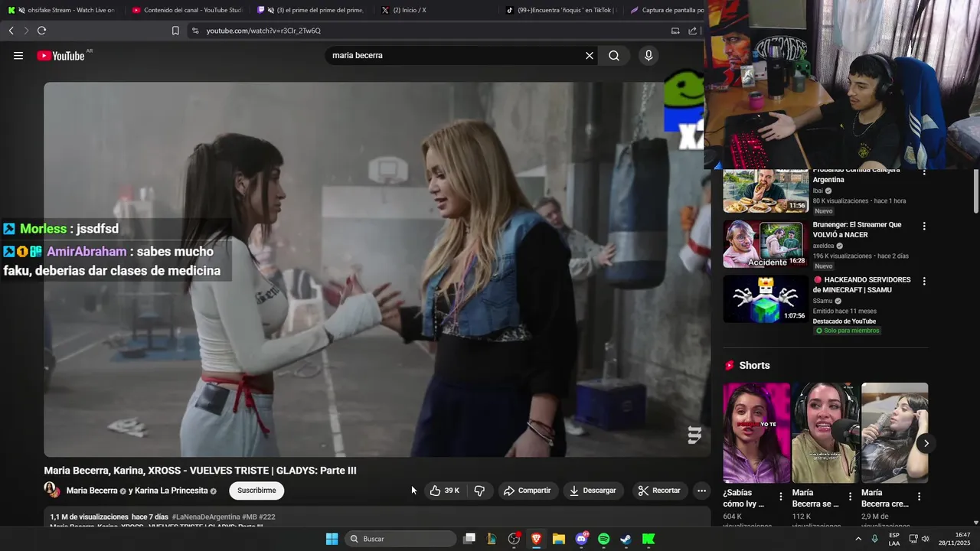Click the taskbar Buscar search box
The width and height of the screenshot is (980, 551).
point(400,539)
